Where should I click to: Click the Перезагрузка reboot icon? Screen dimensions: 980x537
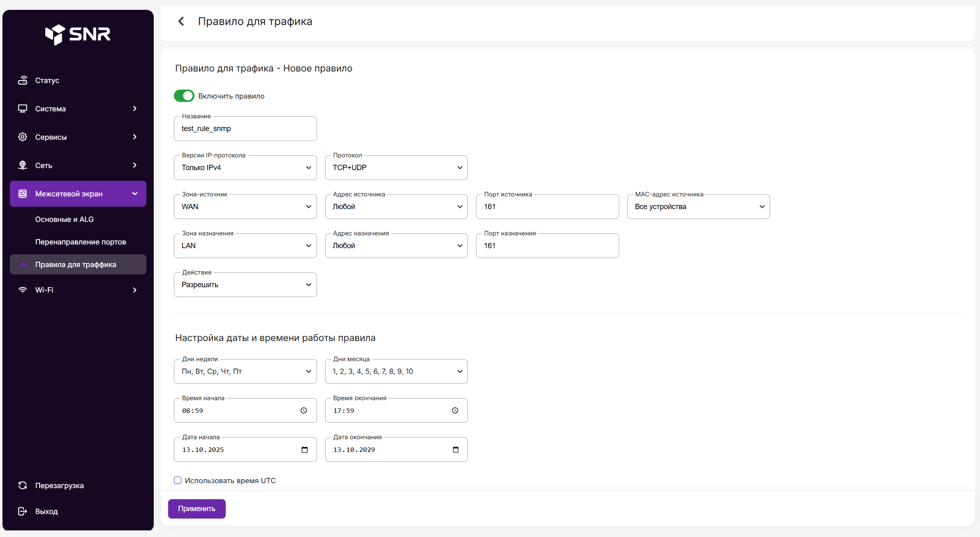23,485
